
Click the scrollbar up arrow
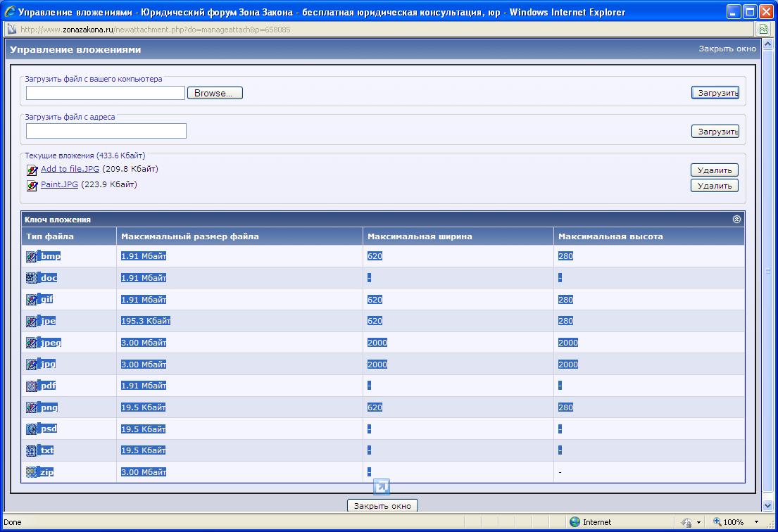pos(767,44)
